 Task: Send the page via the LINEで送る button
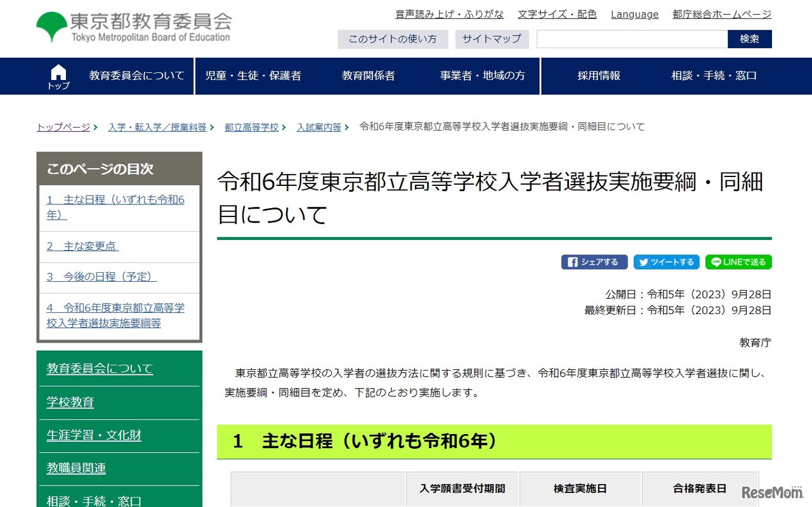(738, 261)
